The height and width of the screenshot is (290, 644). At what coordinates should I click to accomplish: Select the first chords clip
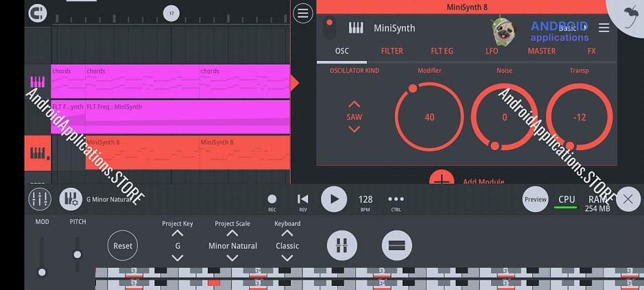(68, 82)
